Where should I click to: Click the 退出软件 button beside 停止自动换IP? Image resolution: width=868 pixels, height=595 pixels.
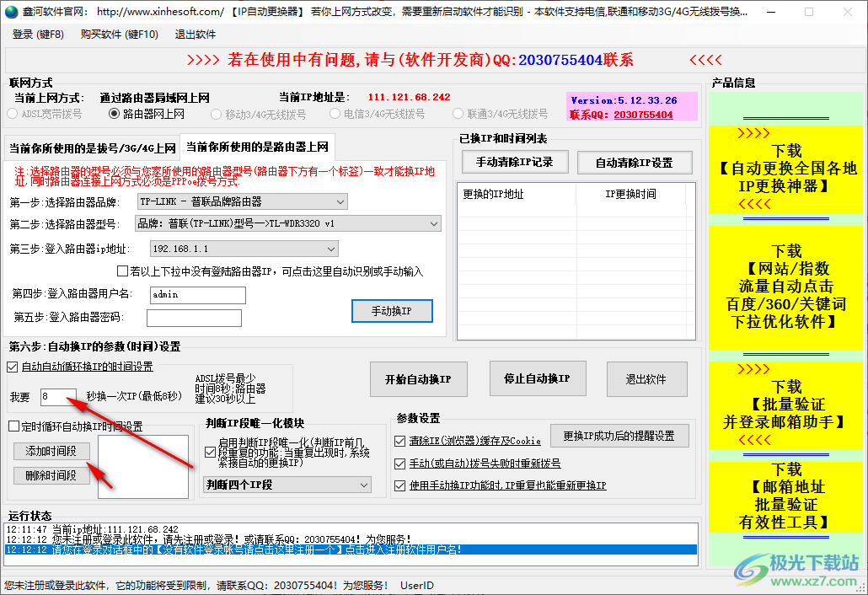tap(646, 379)
